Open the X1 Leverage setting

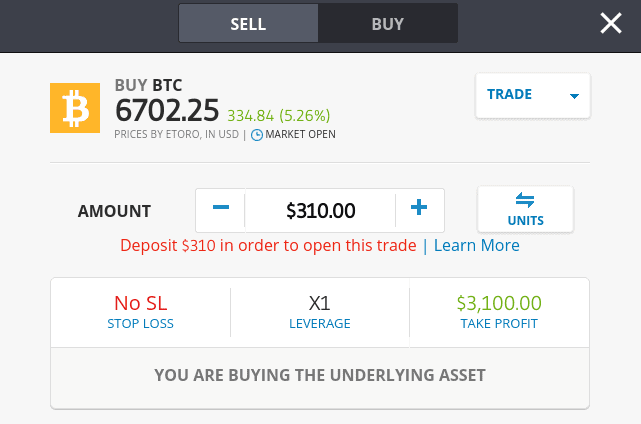pyautogui.click(x=320, y=312)
